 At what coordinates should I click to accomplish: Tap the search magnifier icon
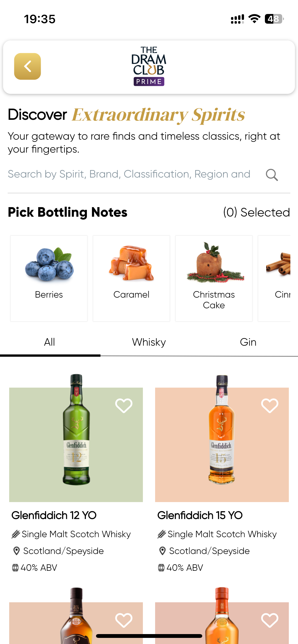[x=272, y=175]
